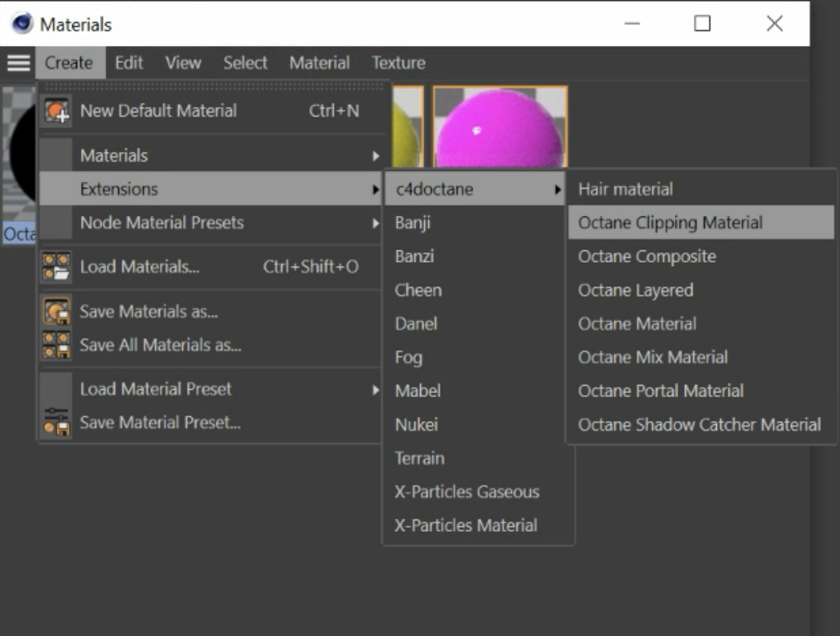The image size is (840, 636).
Task: Open the Texture menu
Action: click(x=399, y=63)
